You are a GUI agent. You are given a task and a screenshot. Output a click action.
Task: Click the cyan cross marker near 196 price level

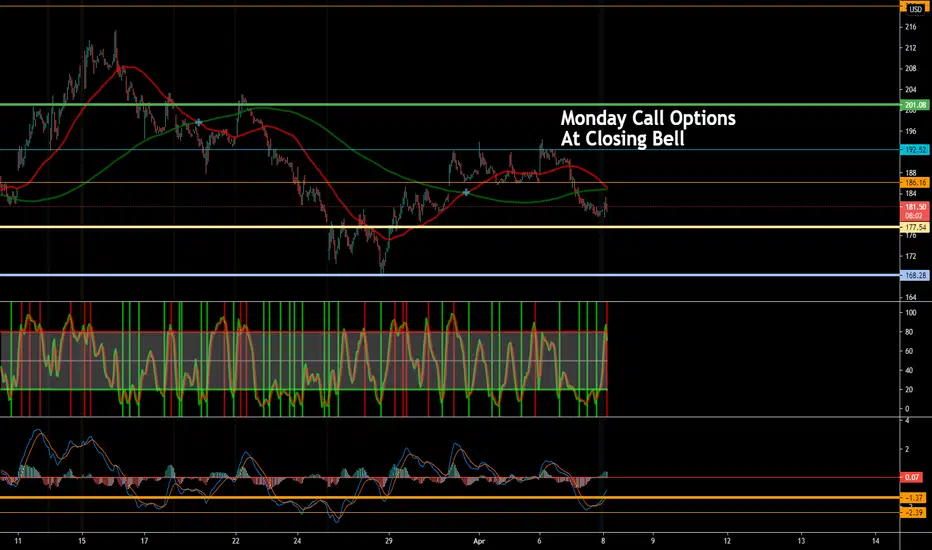click(199, 122)
